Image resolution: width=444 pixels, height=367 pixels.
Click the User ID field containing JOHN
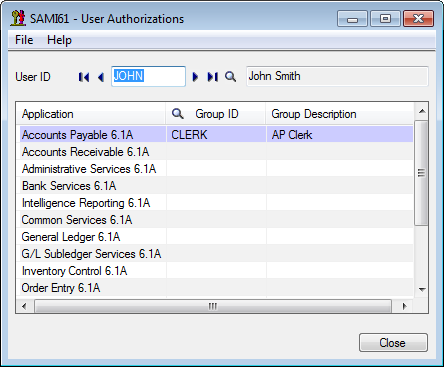pyautogui.click(x=148, y=76)
